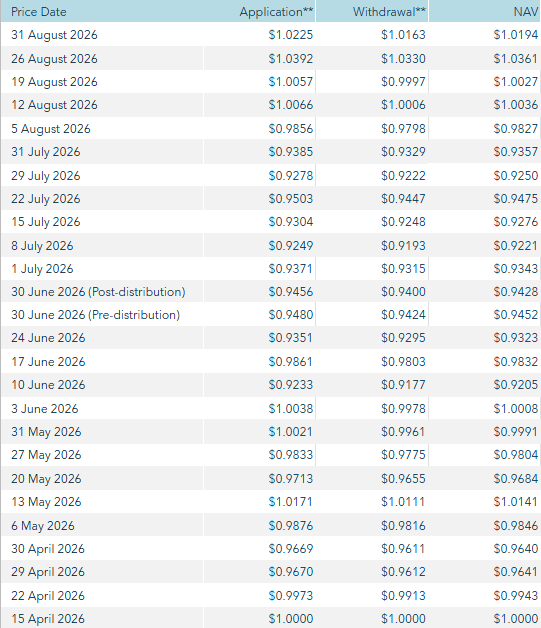Image resolution: width=541 pixels, height=628 pixels.
Task: Click the Price Date column header
Action: [x=38, y=12]
